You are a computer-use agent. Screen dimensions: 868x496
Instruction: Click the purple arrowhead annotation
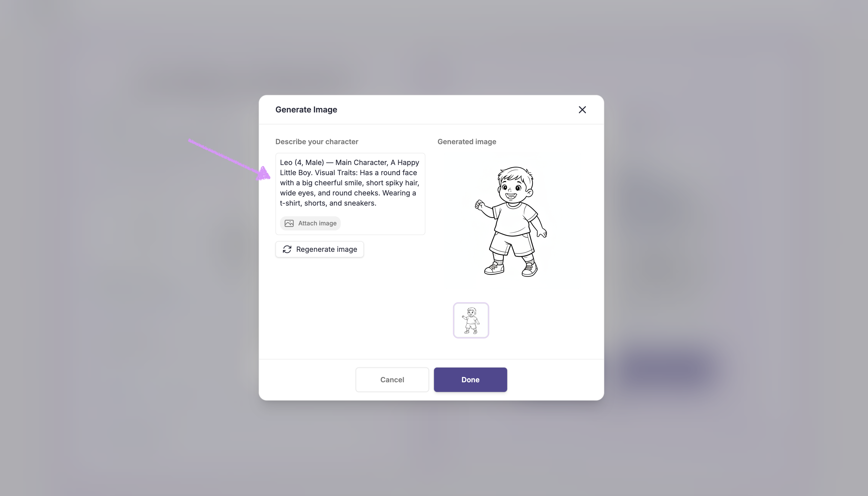pos(263,173)
